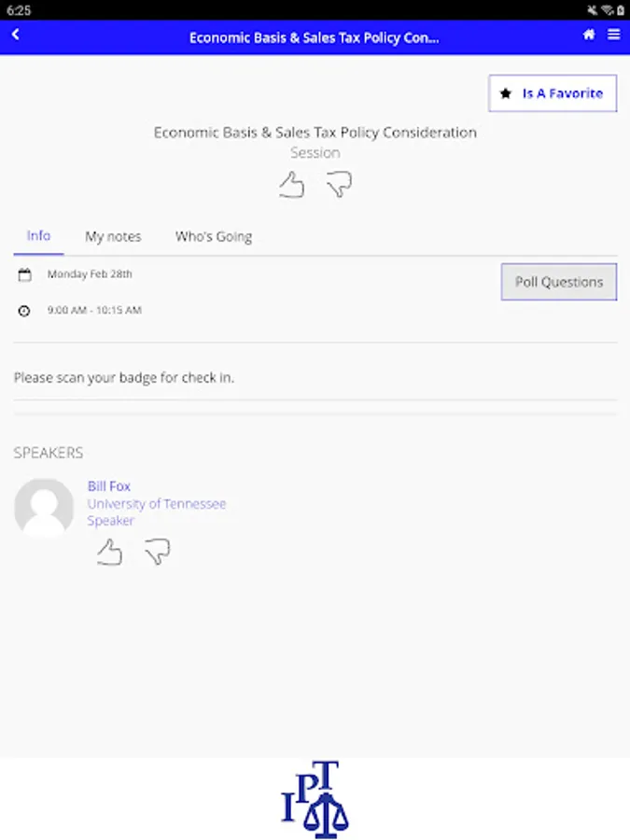Give Bill Fox a thumbs down

(x=157, y=553)
